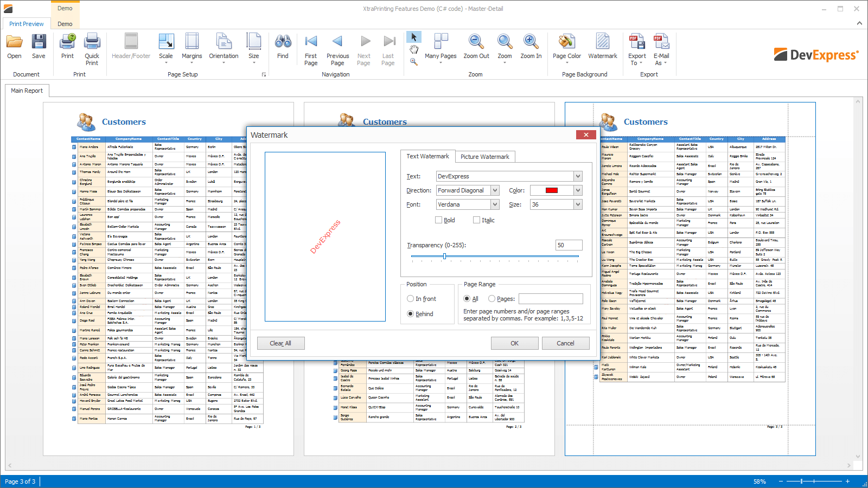Image resolution: width=868 pixels, height=488 pixels.
Task: Select the Text Watermark tab
Action: (x=428, y=156)
